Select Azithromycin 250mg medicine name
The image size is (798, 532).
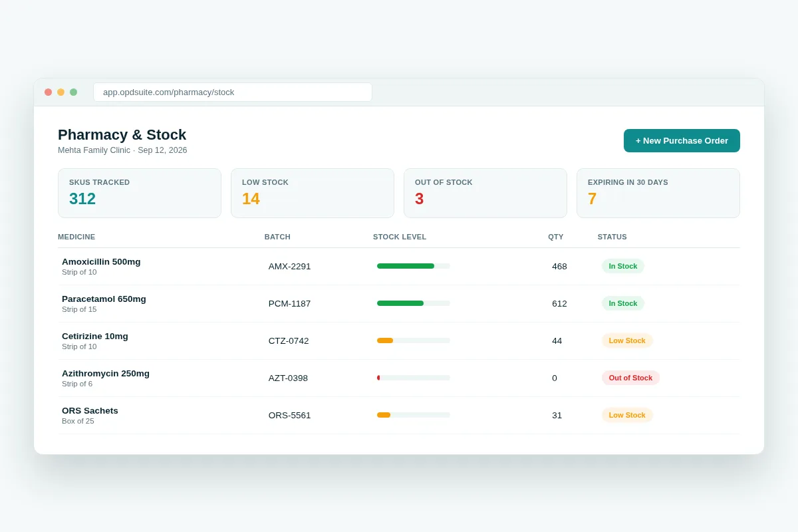[x=106, y=373]
